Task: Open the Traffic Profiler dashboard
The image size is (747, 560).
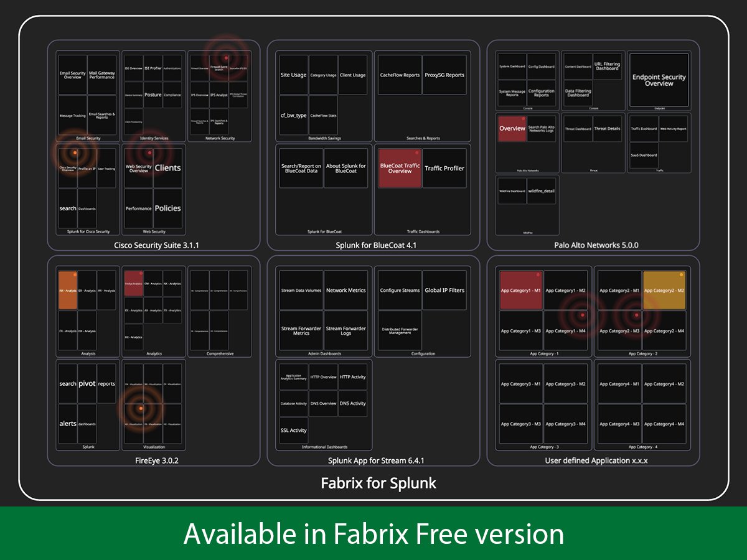Action: tap(444, 167)
